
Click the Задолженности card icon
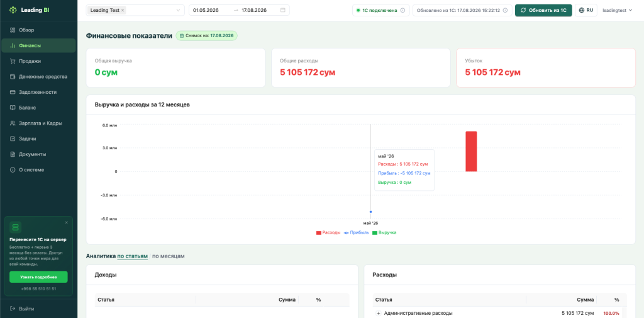click(13, 92)
